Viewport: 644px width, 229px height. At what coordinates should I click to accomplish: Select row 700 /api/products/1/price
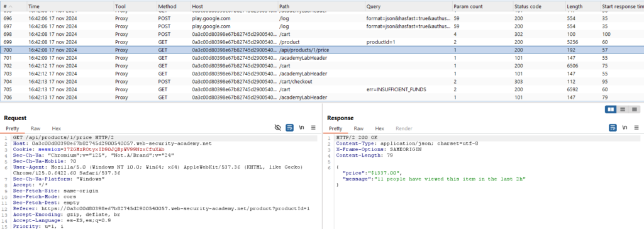[x=322, y=50]
